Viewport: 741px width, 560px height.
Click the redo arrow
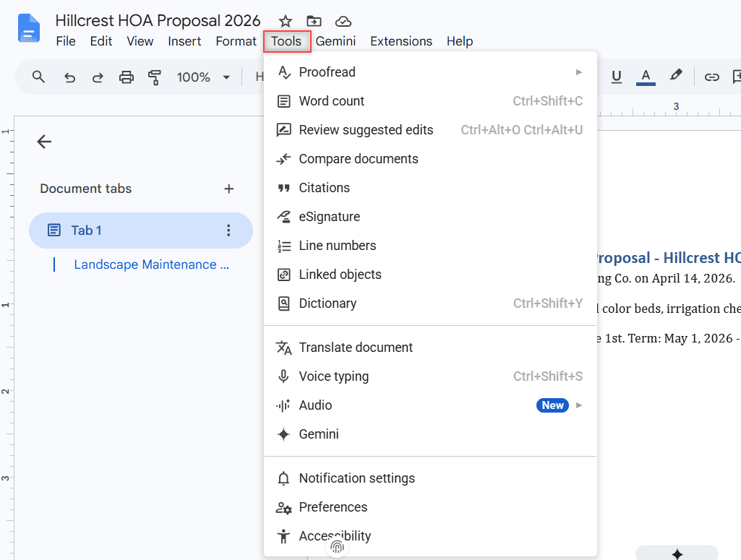point(98,77)
